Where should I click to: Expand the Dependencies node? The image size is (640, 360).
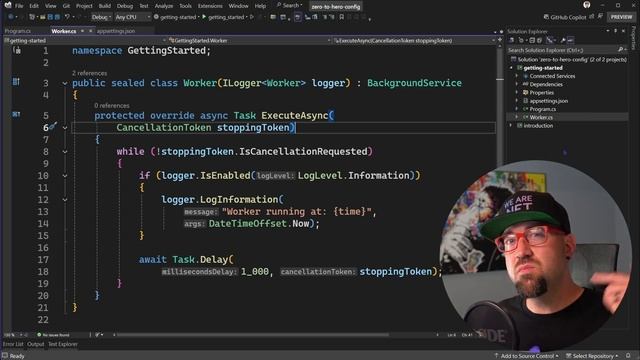pos(517,84)
